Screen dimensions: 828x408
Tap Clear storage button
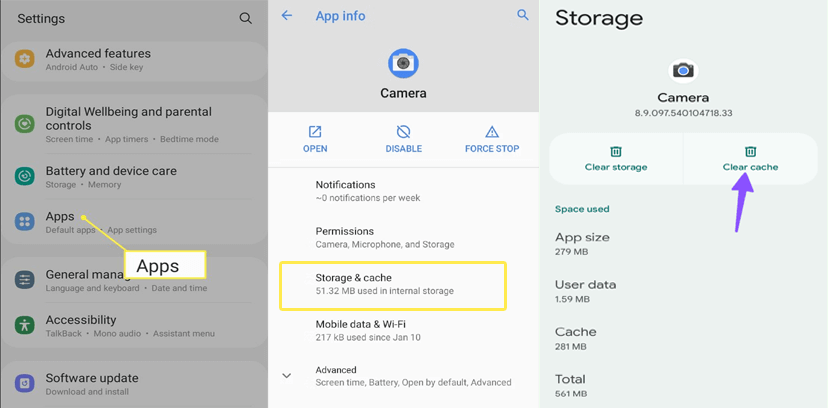[x=616, y=158]
